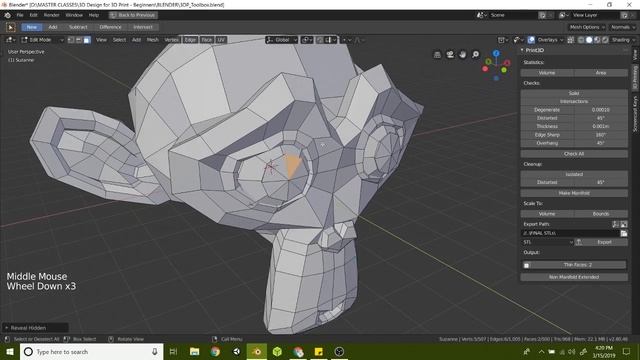640x360 pixels.
Task: Open the Edit Mode selector dropdown
Action: (42, 40)
